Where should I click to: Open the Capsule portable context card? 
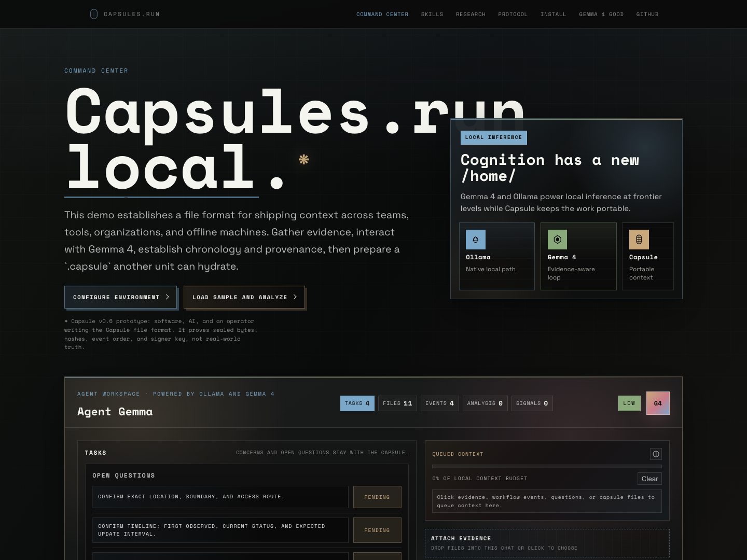648,256
